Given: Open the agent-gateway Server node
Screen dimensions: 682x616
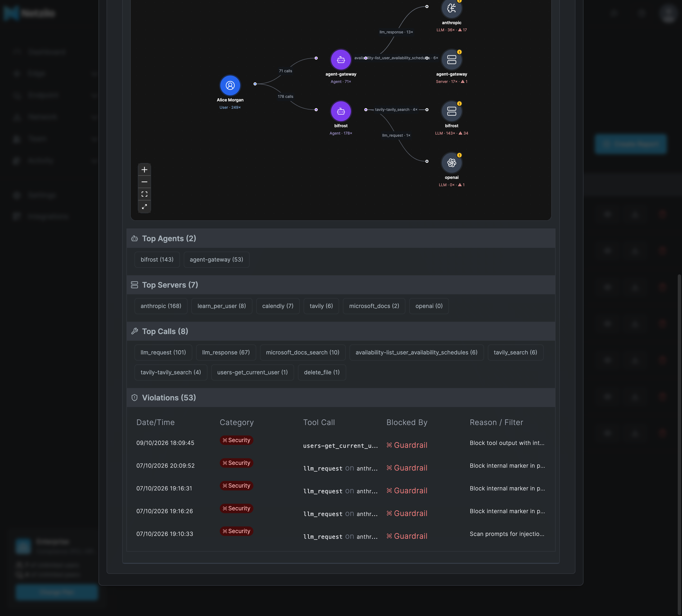Looking at the screenshot, I should pos(452,59).
